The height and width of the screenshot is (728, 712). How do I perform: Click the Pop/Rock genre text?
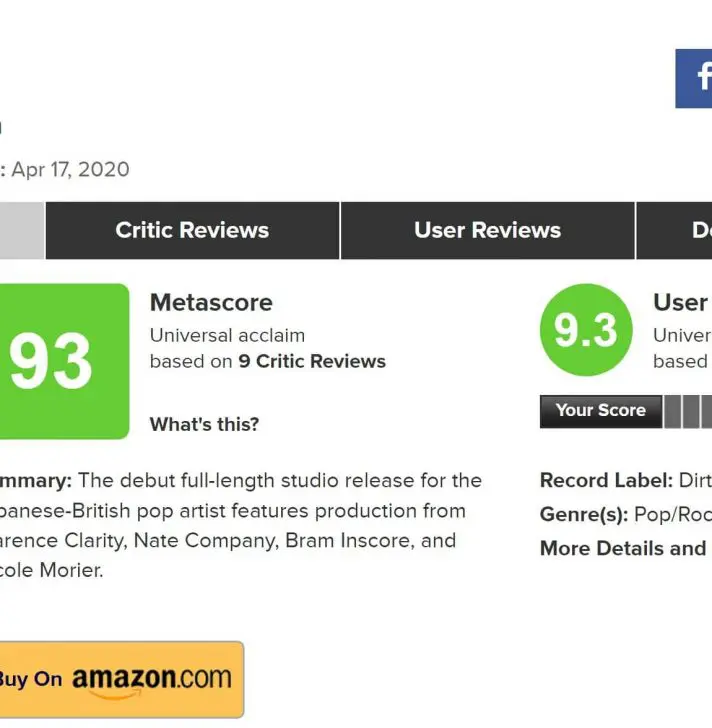672,514
